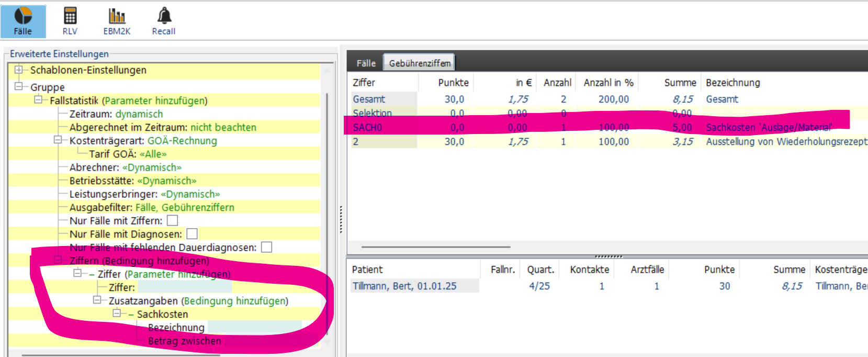
Task: Sort patient list by Quart. header
Action: (540, 270)
